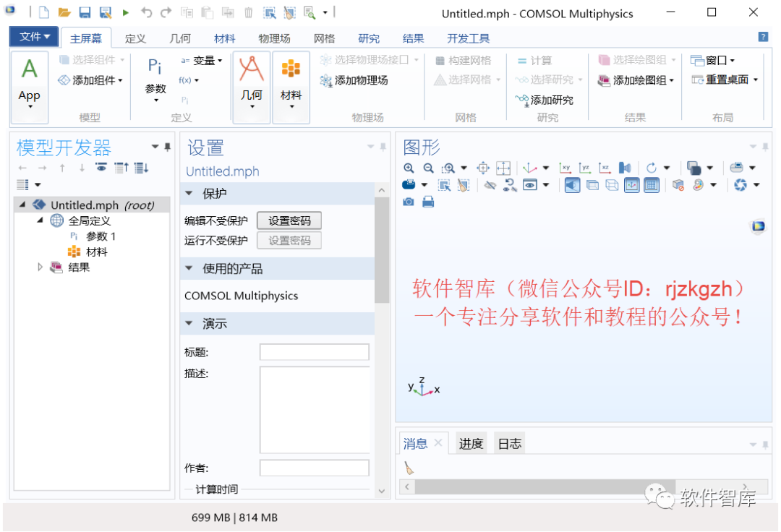Collapse the 演示 section
781x532 pixels.
189,324
